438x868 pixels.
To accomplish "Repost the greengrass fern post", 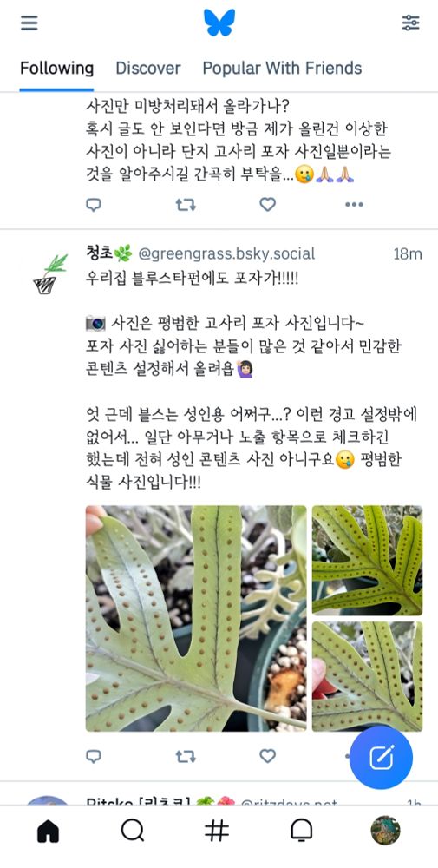I will 186,756.
